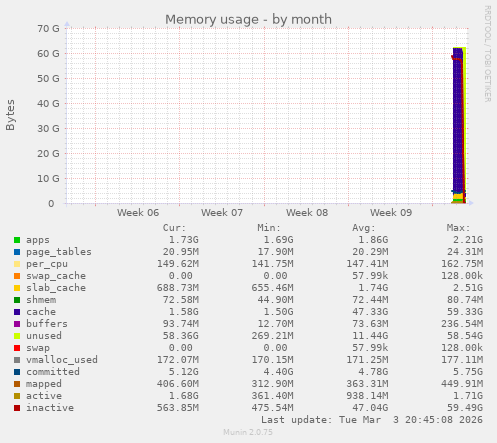Click the green apps legend swatch

(17, 240)
